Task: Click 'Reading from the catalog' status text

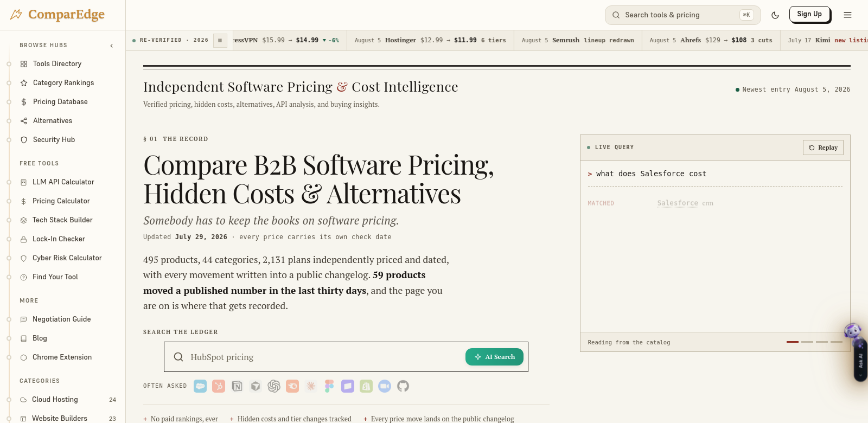Action: (629, 342)
